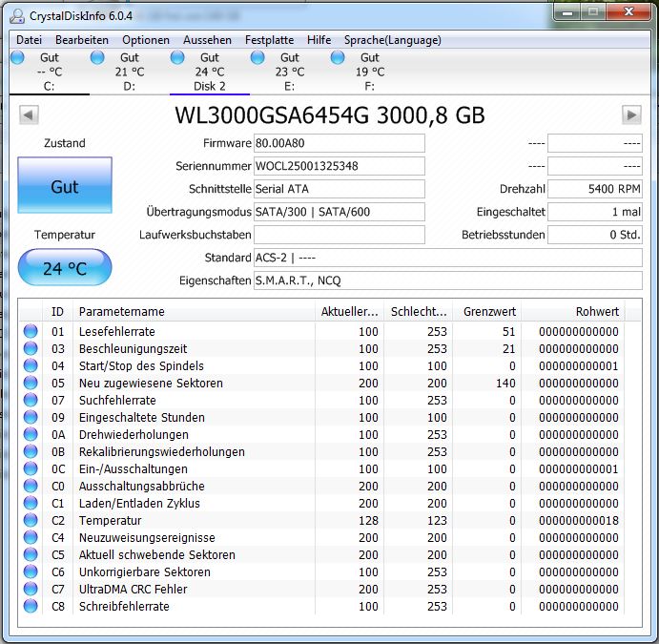Viewport: 659px width, 644px height.
Task: Click the status orb for Drehwiederholungen
Action: [x=31, y=434]
